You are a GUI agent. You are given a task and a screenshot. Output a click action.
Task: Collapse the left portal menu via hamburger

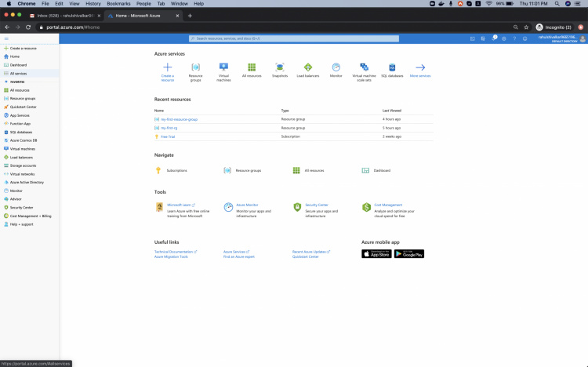click(x=6, y=38)
